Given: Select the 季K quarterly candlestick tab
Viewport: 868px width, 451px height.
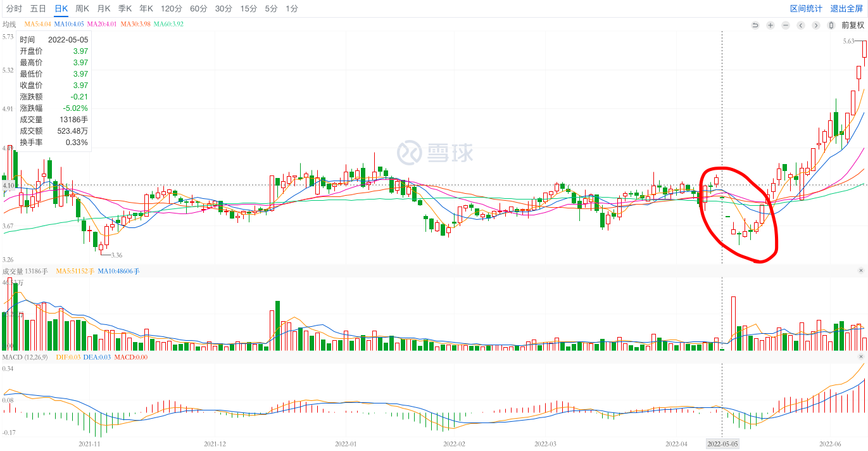Looking at the screenshot, I should tap(125, 8).
